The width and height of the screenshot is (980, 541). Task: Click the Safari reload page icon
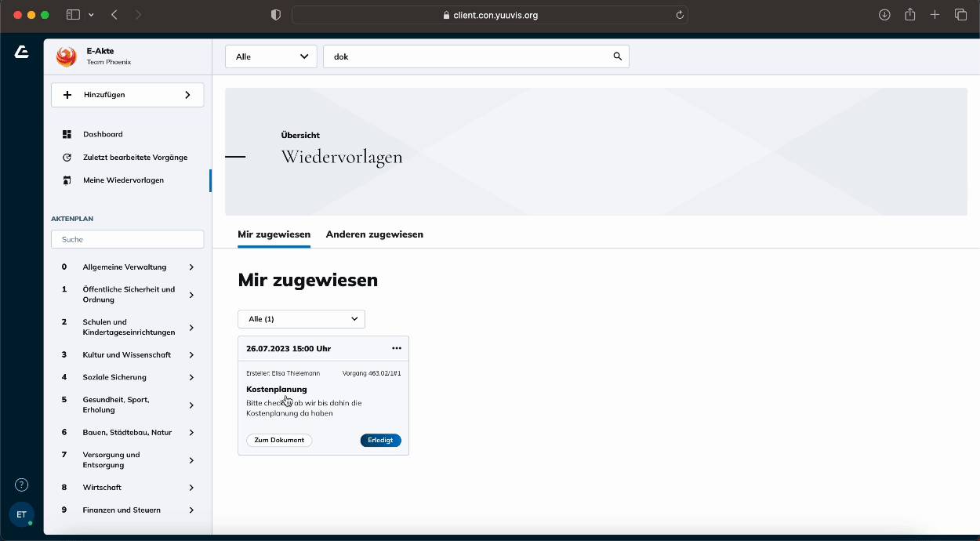coord(680,15)
